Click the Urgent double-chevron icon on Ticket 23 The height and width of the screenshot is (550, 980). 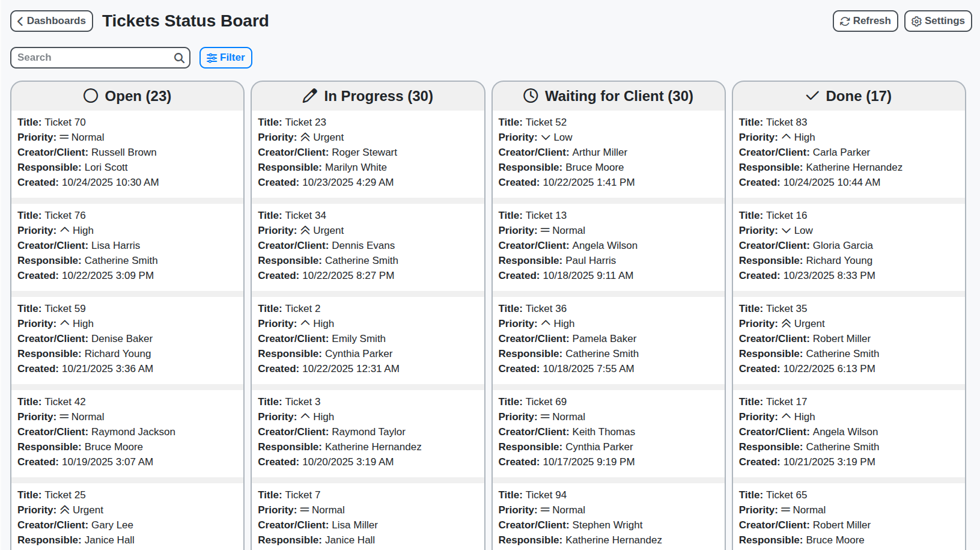coord(305,137)
